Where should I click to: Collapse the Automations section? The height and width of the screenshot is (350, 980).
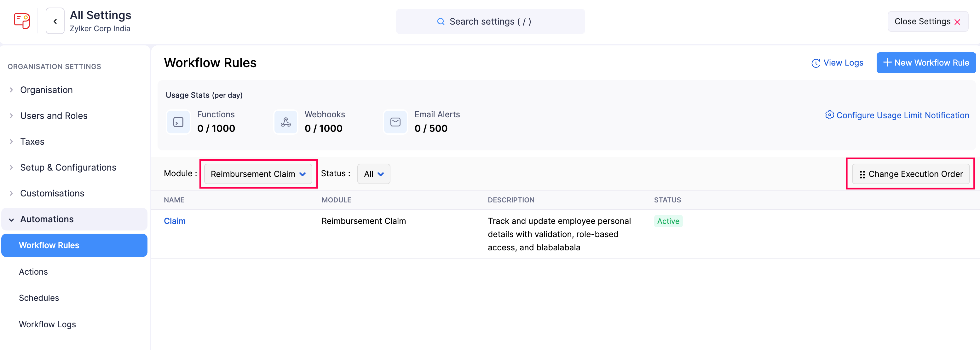pyautogui.click(x=75, y=219)
